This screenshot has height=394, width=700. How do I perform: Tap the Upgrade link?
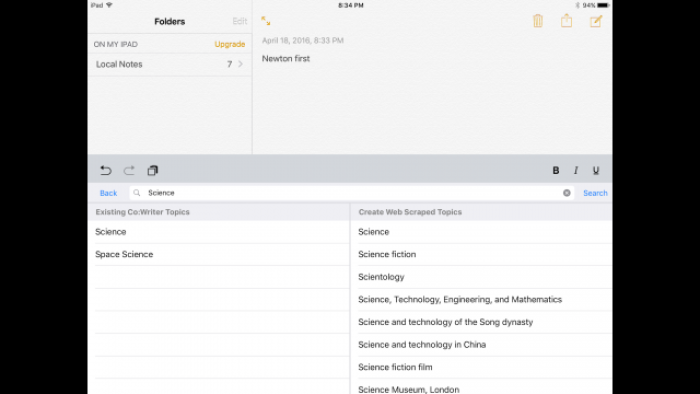(x=229, y=44)
